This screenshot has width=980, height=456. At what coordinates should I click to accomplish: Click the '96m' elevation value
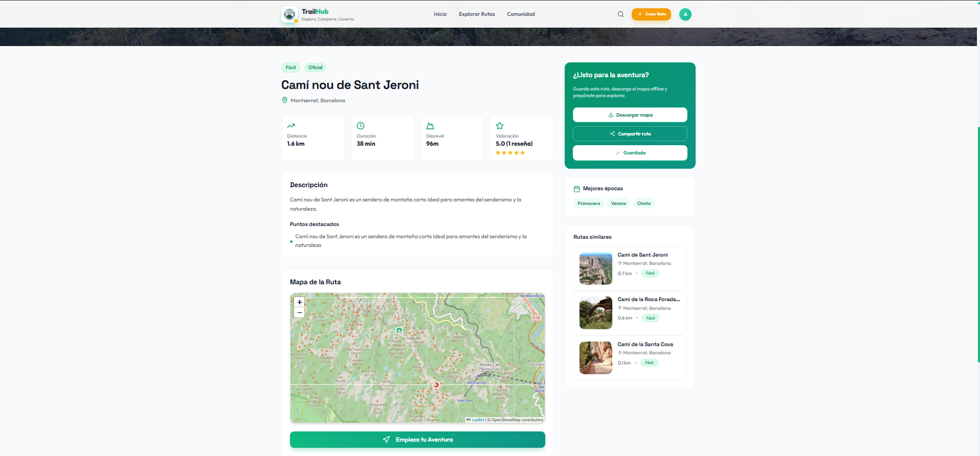pyautogui.click(x=432, y=144)
